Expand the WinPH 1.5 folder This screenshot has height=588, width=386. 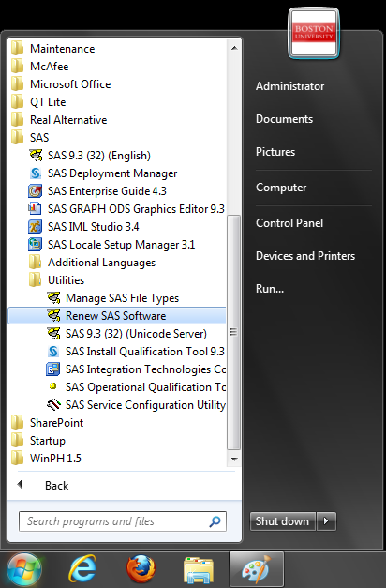46,459
